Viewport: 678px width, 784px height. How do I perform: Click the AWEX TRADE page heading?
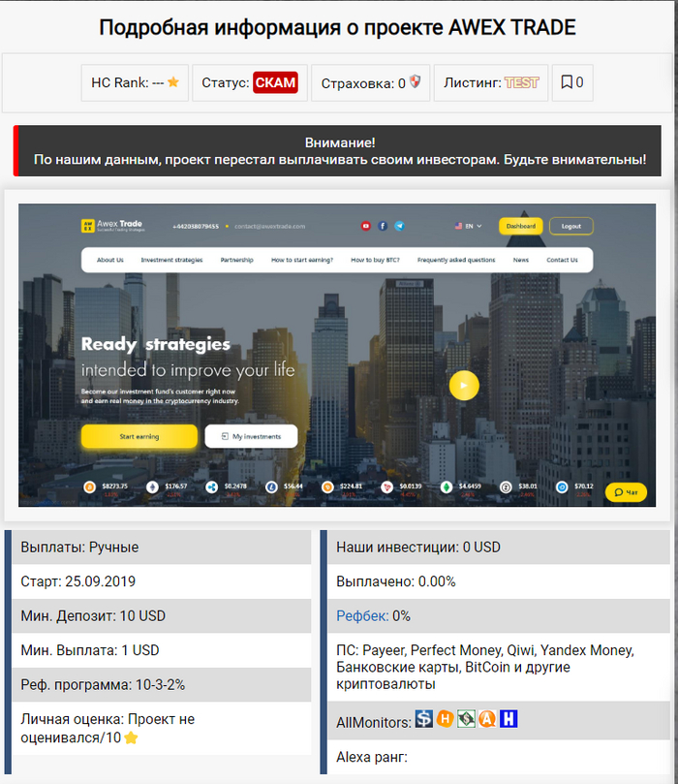(x=337, y=27)
